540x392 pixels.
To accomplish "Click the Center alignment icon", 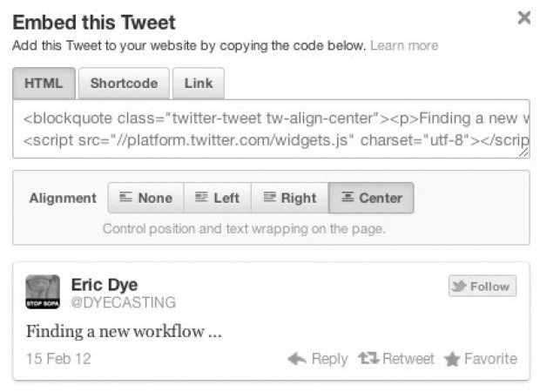I will coord(348,197).
